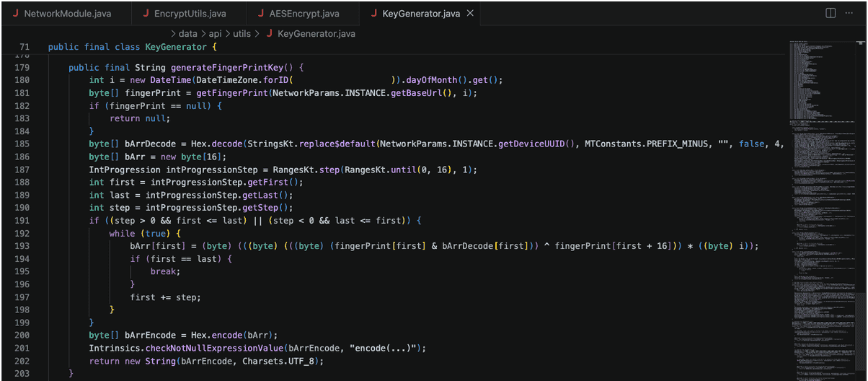Click line number 191 in the gutter

[x=22, y=221]
